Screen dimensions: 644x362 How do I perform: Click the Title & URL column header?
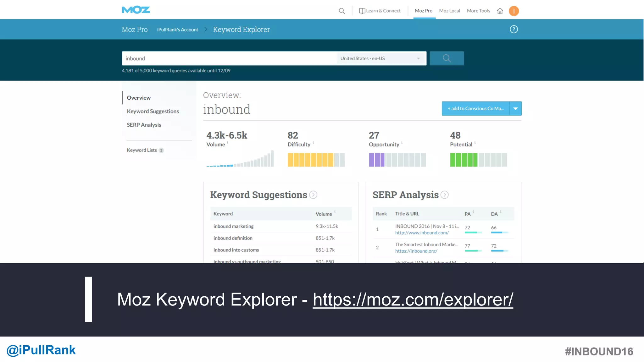[407, 214]
